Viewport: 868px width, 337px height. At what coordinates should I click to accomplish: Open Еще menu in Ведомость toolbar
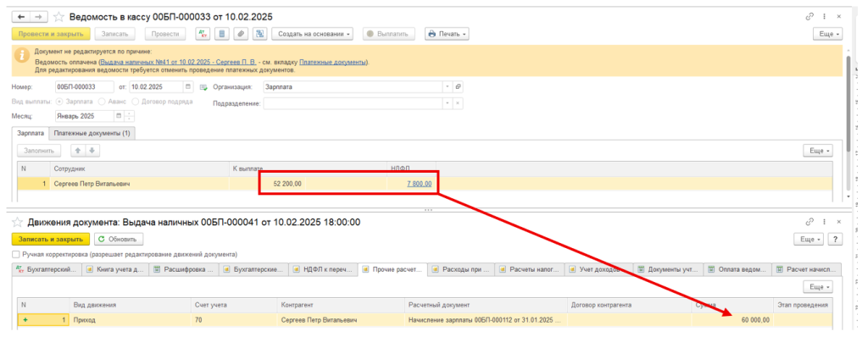[827, 34]
